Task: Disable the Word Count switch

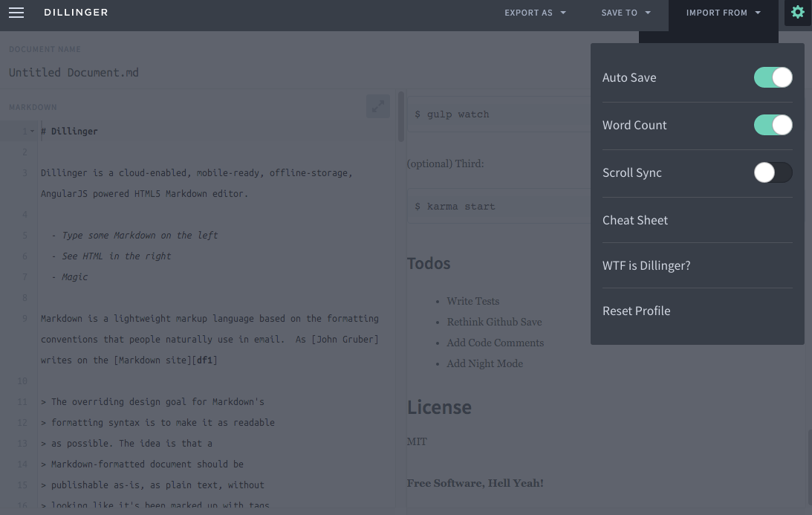Action: [x=773, y=125]
